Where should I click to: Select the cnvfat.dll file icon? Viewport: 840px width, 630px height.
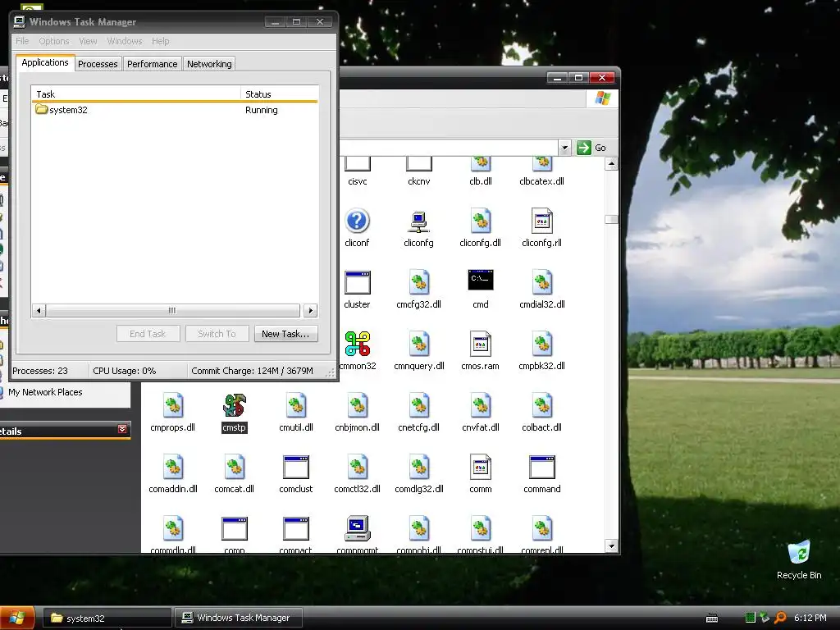click(x=480, y=405)
